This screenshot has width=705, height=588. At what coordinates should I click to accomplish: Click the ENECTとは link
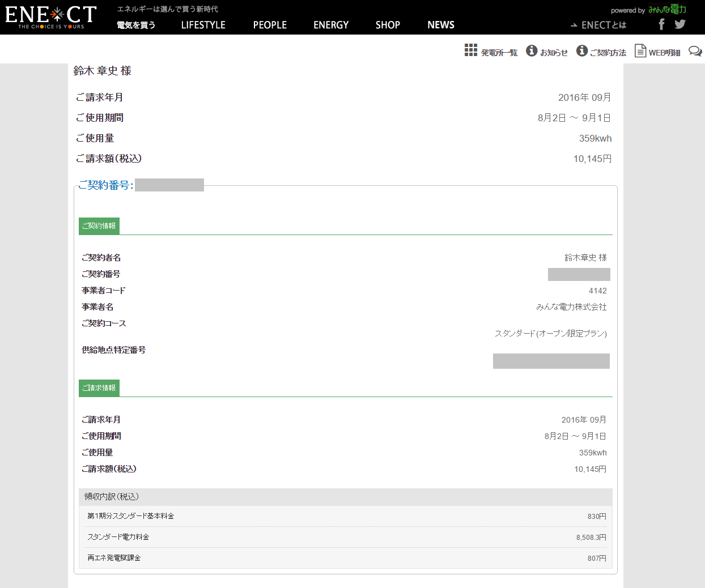coord(598,25)
